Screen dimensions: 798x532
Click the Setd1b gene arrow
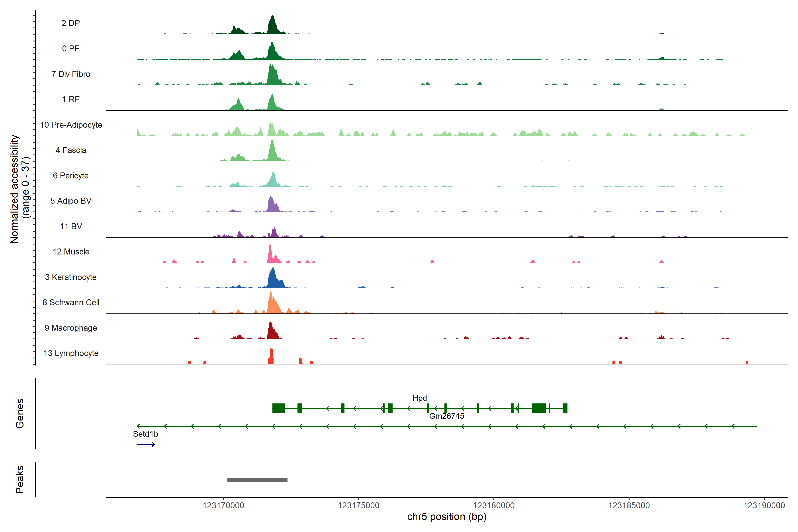(x=146, y=444)
